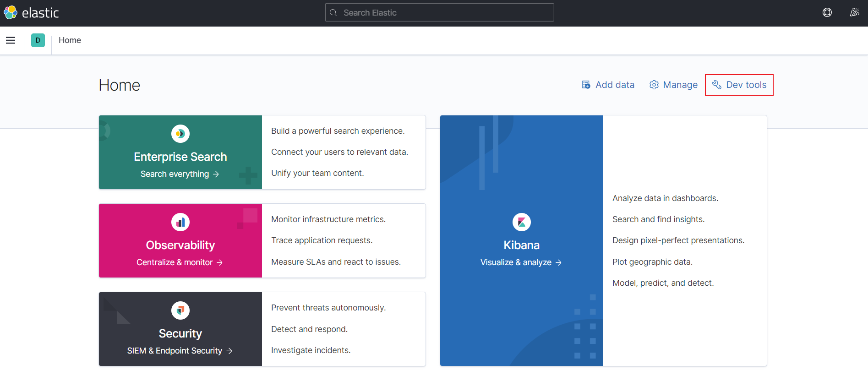Click the Home breadcrumb
Screen dimensions: 868x381
(x=70, y=40)
